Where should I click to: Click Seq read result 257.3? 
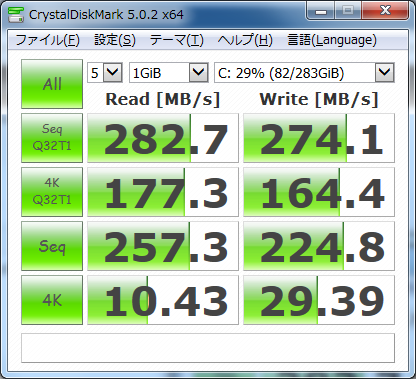pyautogui.click(x=163, y=246)
